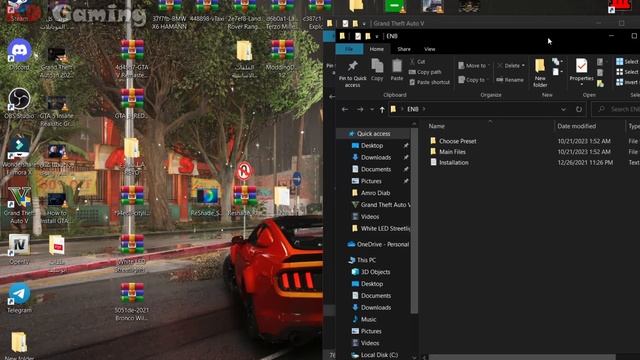Viewport: 640px width, 360px height.
Task: Select pinned Pictures under Quick access
Action: pyautogui.click(x=371, y=181)
